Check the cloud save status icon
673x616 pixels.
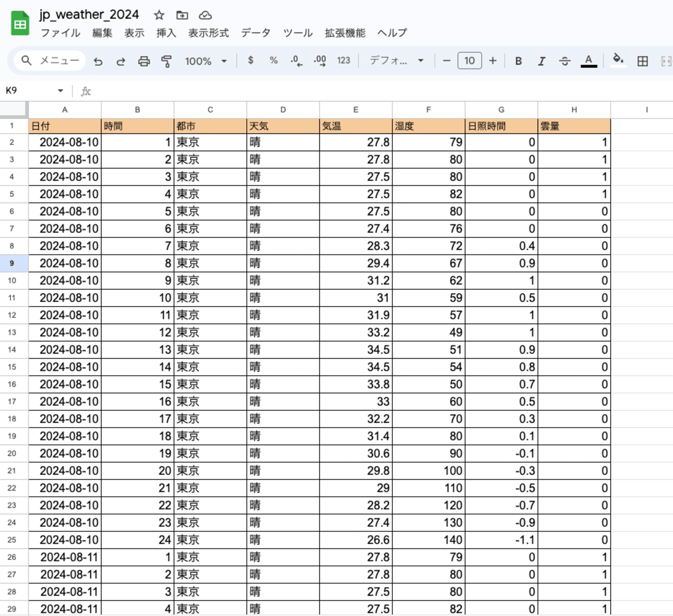(x=205, y=15)
